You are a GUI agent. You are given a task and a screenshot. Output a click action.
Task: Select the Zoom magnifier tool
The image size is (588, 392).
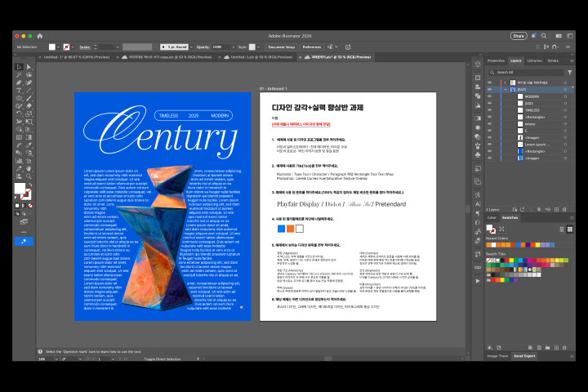pyautogui.click(x=29, y=176)
